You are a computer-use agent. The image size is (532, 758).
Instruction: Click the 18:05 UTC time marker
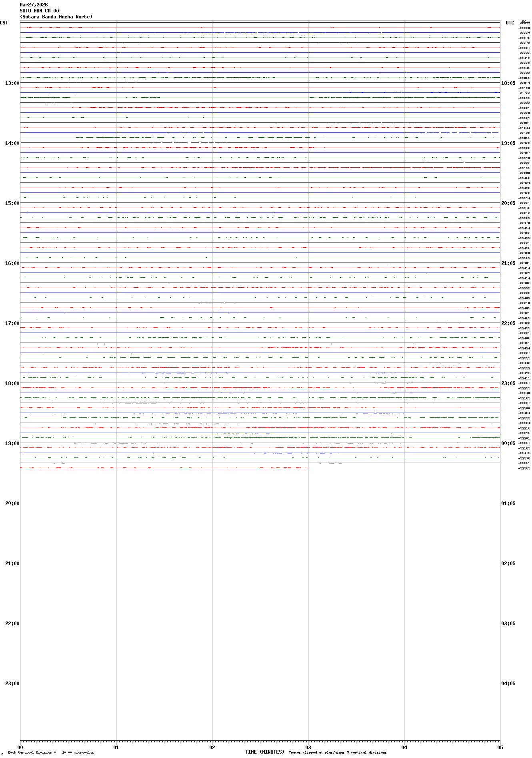[508, 83]
